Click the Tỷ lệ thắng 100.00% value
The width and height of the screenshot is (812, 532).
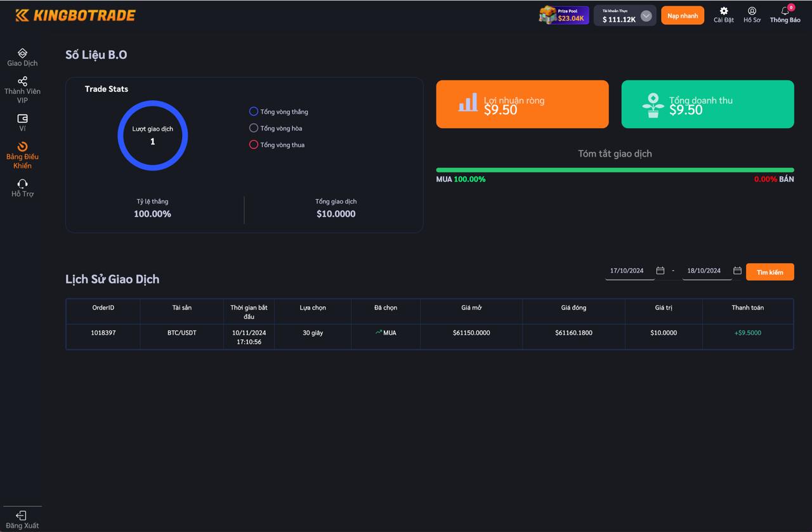pos(152,214)
